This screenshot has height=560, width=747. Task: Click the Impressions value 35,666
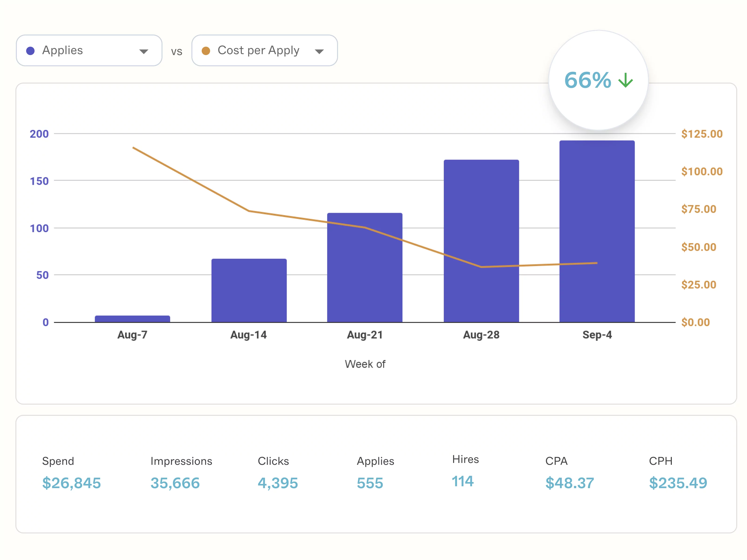(x=175, y=483)
